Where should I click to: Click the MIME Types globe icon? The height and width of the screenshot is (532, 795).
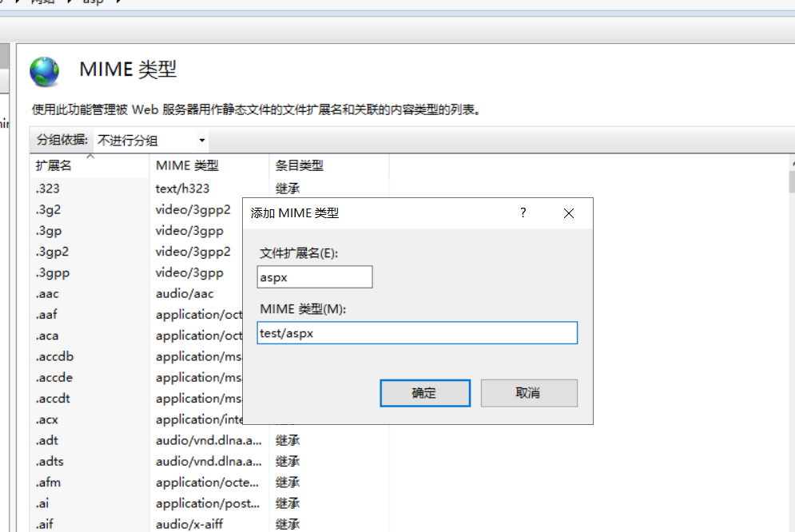(x=45, y=72)
